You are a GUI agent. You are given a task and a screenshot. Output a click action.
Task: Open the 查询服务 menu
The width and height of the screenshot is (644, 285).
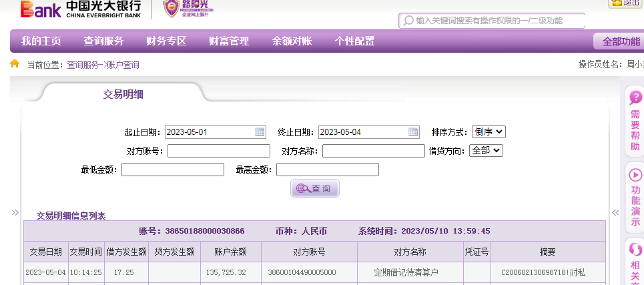point(103,41)
